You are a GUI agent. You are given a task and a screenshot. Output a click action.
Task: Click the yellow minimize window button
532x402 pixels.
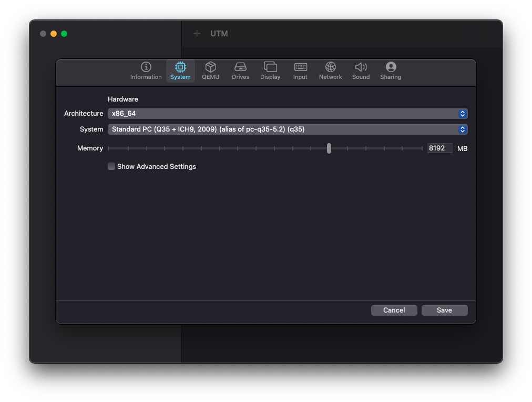54,34
